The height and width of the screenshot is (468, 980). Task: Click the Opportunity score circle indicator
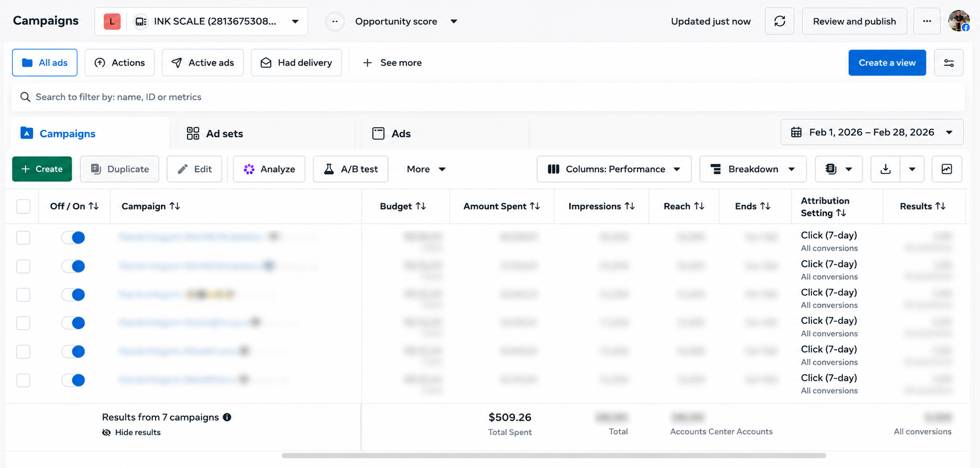coord(335,22)
